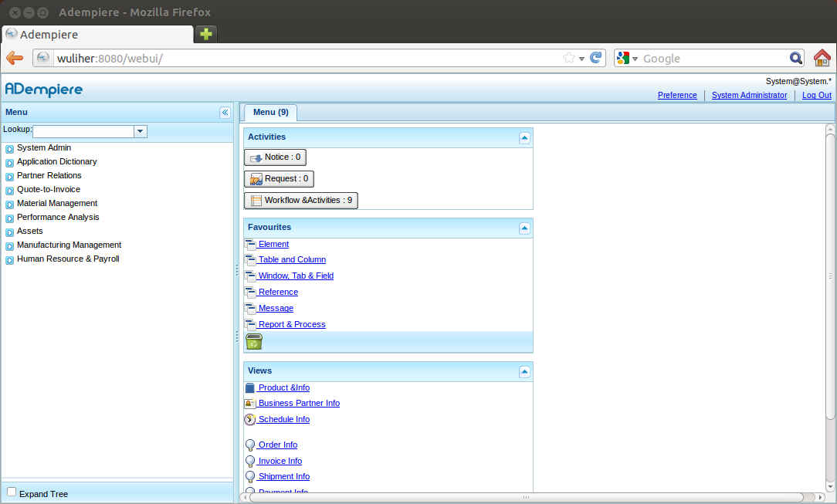
Task: Go to the Firefox home page icon
Action: (x=822, y=58)
